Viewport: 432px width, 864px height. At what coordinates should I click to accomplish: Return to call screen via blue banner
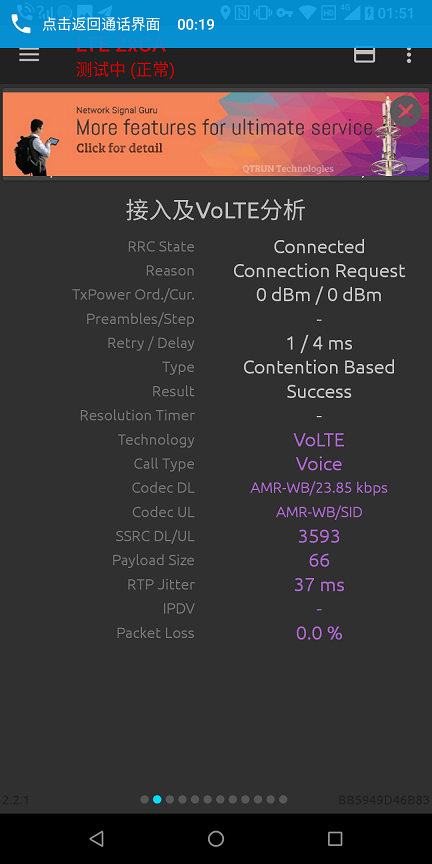pyautogui.click(x=216, y=24)
